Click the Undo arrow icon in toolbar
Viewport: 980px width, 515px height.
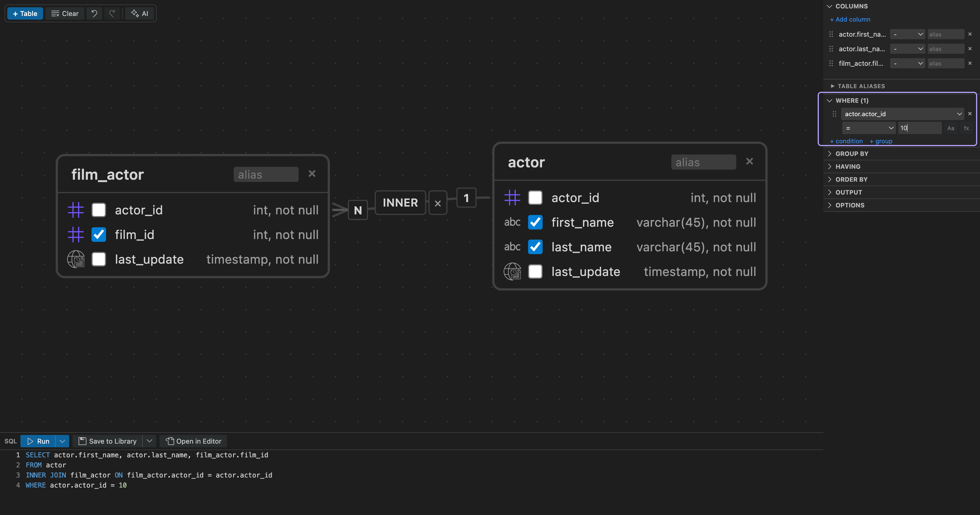(x=94, y=14)
